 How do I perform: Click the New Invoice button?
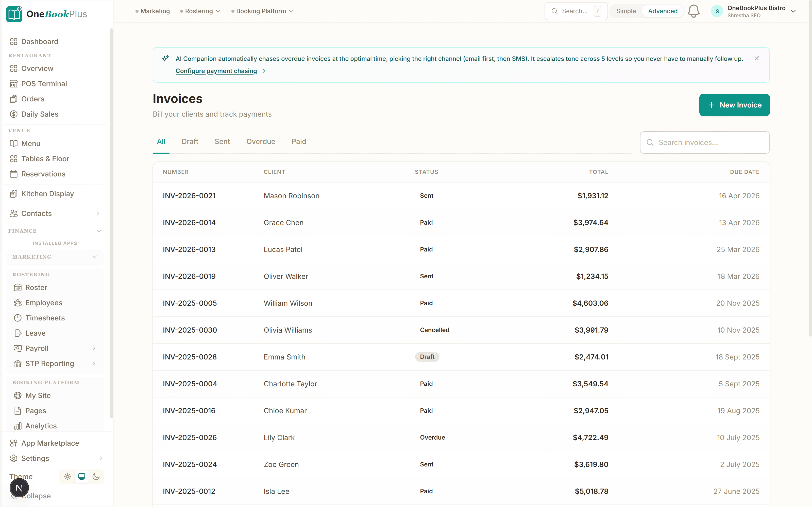(x=734, y=105)
